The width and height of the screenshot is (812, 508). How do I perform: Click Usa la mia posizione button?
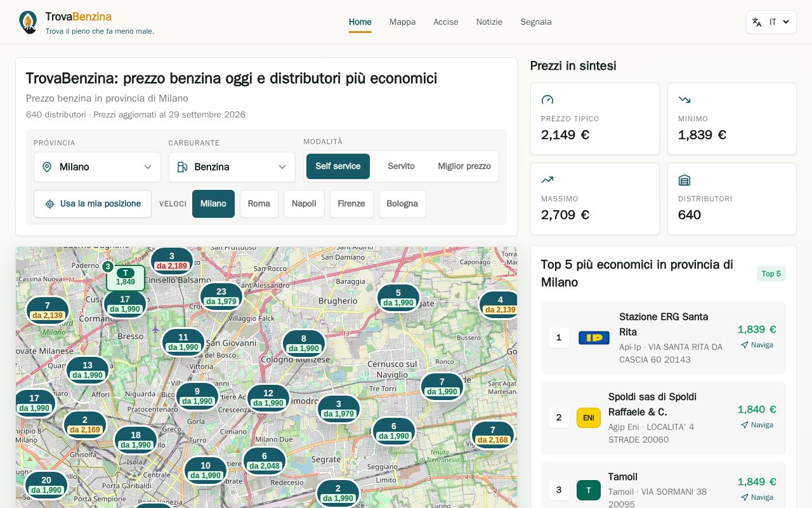coord(93,204)
